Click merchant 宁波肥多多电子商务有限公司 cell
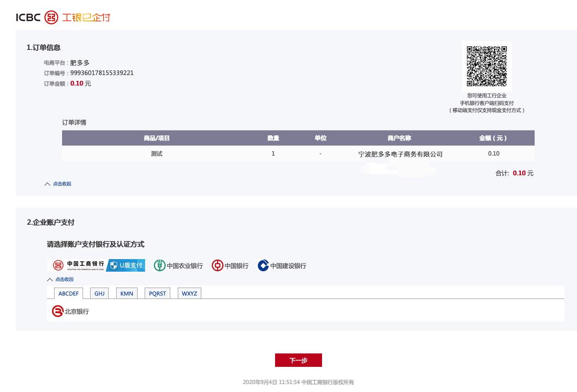The height and width of the screenshot is (392, 577). pos(400,154)
